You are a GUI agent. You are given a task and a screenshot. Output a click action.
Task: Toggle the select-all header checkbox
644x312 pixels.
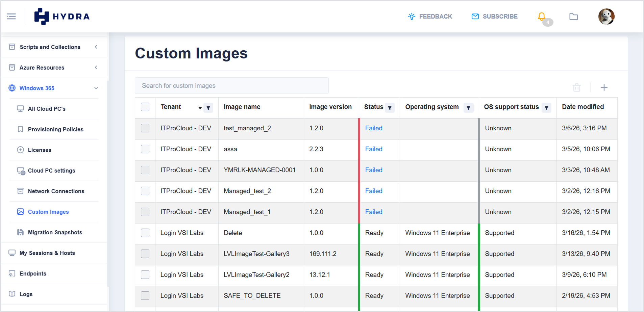click(145, 107)
